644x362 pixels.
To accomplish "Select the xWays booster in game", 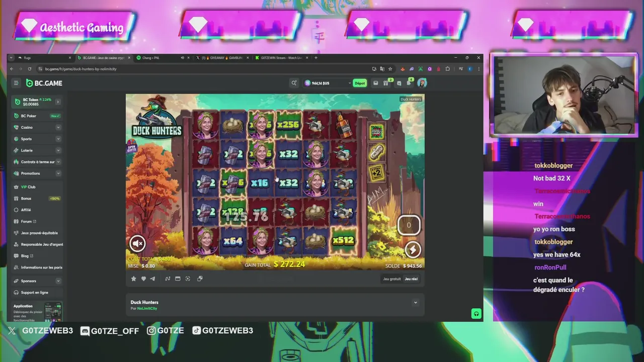I will (x=377, y=132).
